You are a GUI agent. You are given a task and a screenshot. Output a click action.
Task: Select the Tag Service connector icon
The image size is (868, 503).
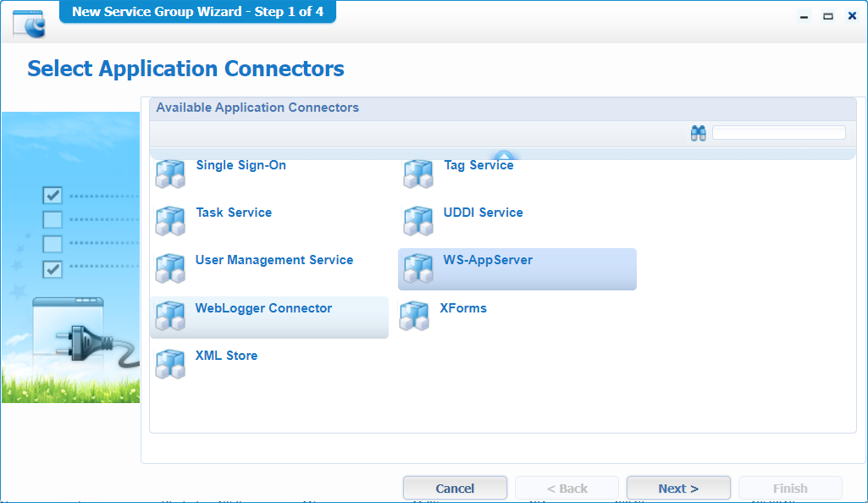[418, 174]
